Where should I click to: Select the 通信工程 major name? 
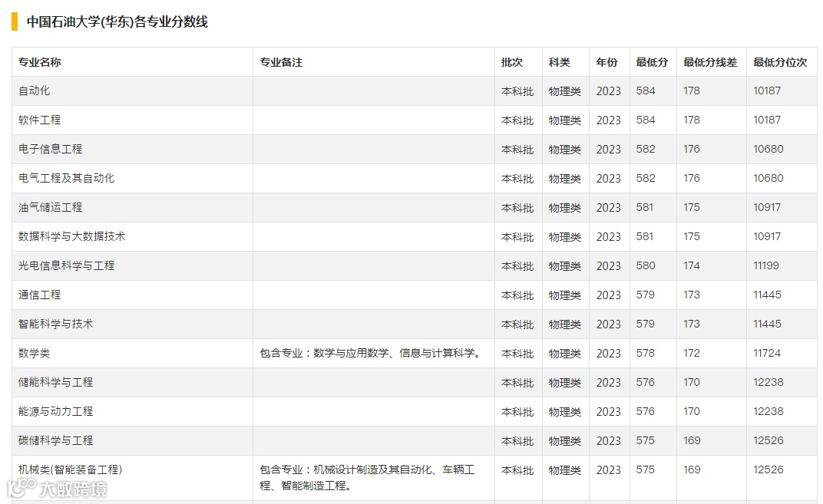(39, 295)
